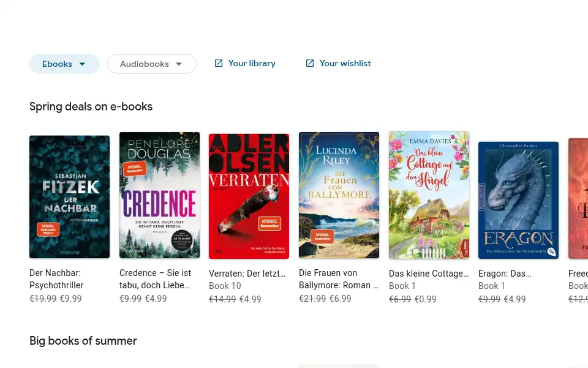Viewport: 588px width, 368px height.
Task: Click 'Big books of summer' heading
Action: pos(83,340)
